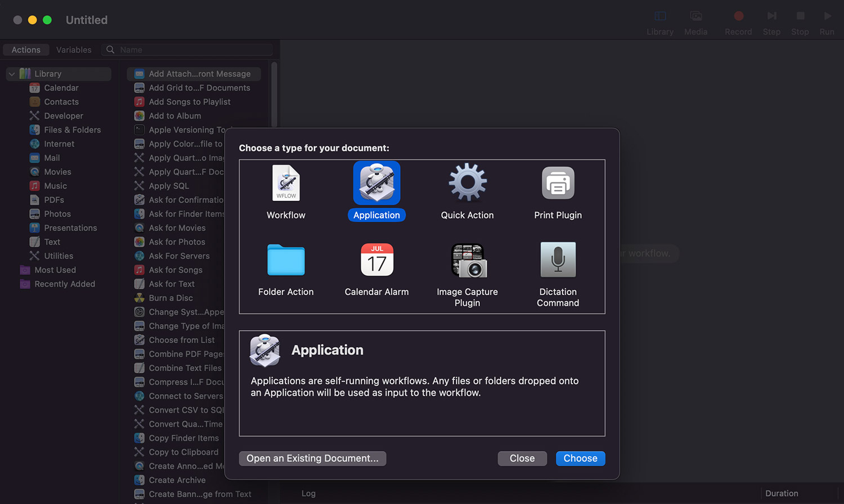Pick the Print Plugin printer icon
This screenshot has width=844, height=504.
[558, 183]
